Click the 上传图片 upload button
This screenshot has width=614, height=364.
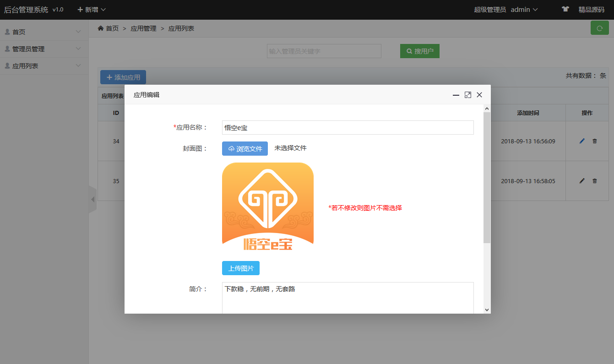pos(241,268)
